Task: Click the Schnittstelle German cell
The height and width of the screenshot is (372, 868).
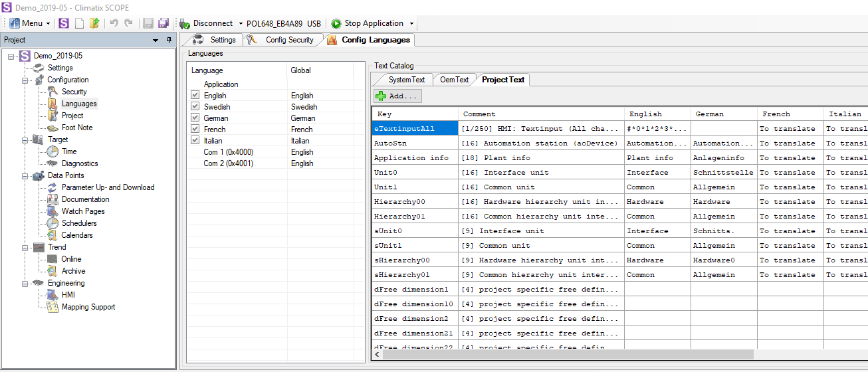Action: coord(724,173)
